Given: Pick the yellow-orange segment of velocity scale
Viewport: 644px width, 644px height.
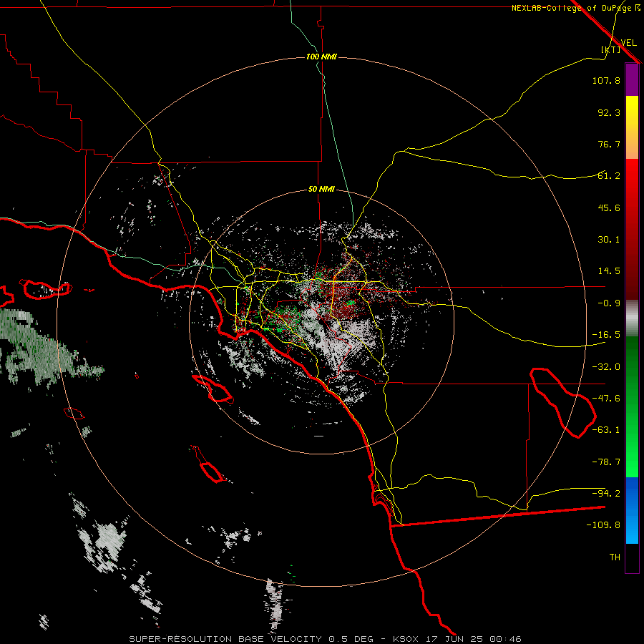Looking at the screenshot, I should (632, 127).
